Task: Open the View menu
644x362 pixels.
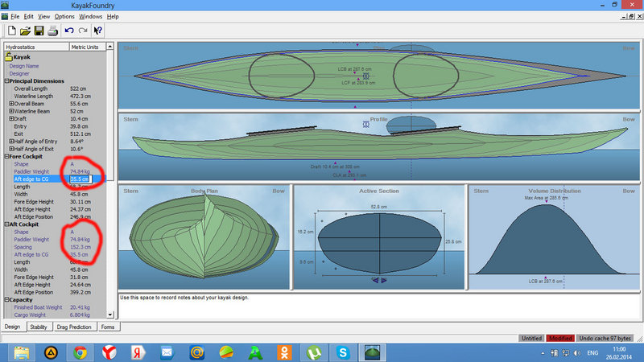Action: [x=44, y=16]
